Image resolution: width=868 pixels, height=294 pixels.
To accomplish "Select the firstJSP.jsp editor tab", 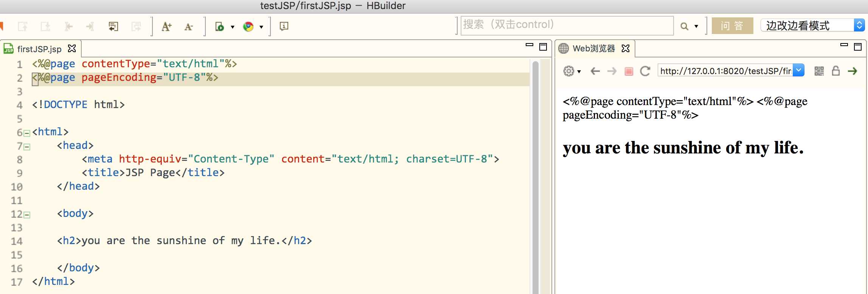I will pyautogui.click(x=39, y=49).
